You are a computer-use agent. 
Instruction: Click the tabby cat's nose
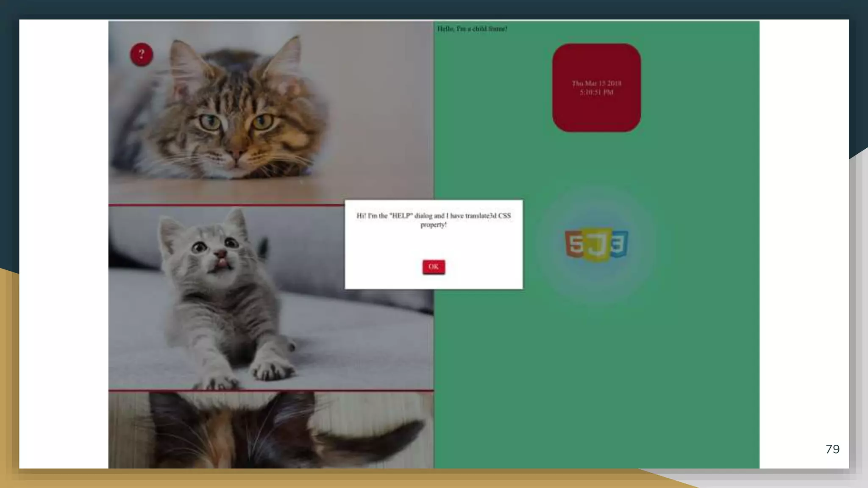pos(236,152)
